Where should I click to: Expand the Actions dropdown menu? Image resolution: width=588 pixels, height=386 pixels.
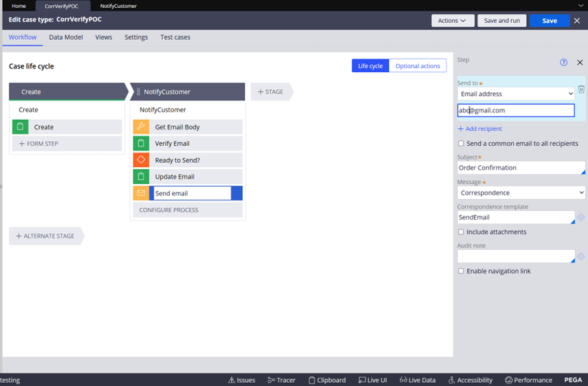click(x=452, y=21)
